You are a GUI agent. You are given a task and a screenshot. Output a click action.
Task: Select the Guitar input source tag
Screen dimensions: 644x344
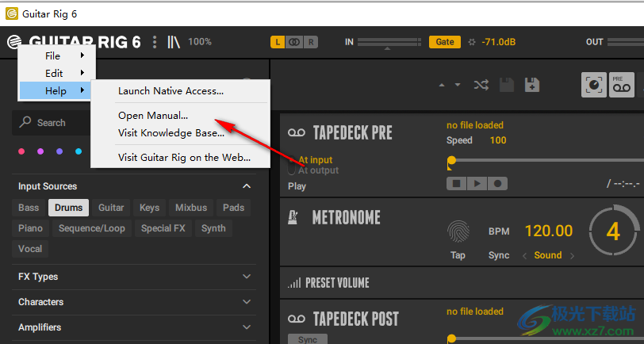(x=111, y=208)
